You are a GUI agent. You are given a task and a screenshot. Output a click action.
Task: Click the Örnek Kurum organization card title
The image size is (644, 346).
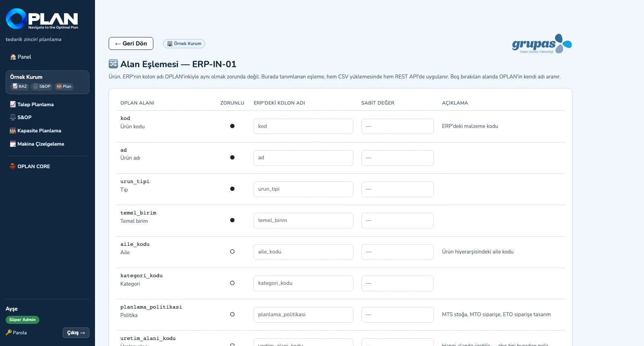[x=26, y=77]
